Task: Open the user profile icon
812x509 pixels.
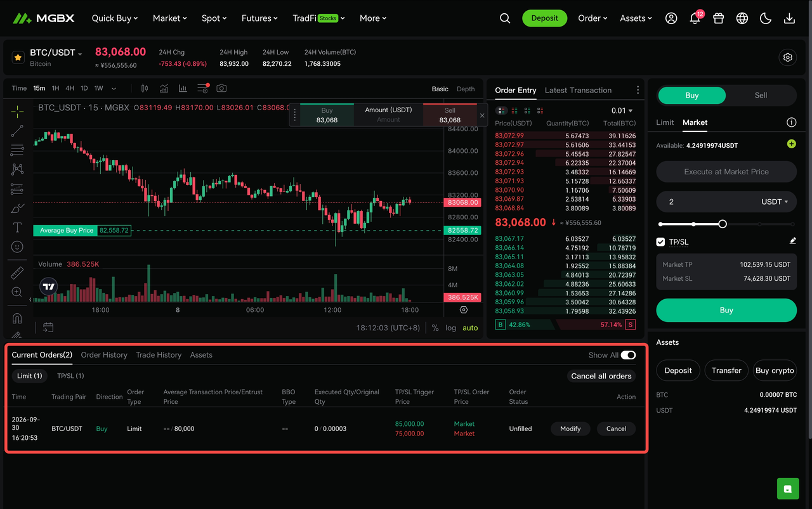Action: (671, 18)
